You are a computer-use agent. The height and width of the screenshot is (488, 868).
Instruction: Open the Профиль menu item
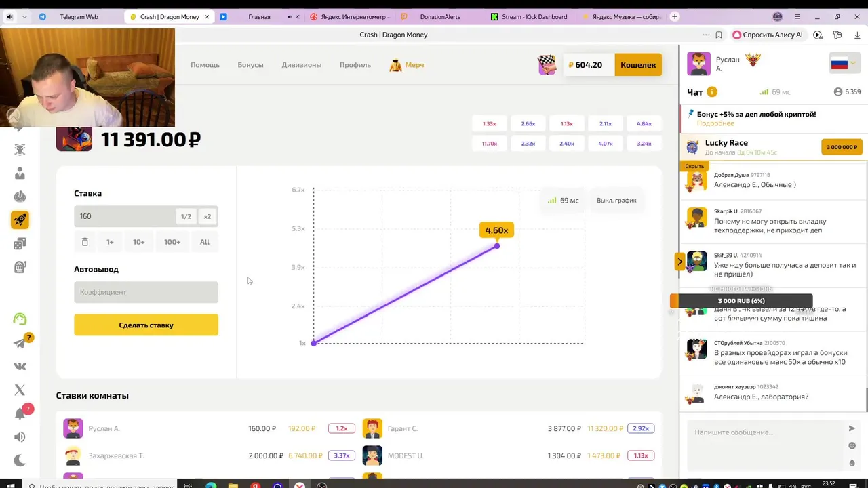point(355,65)
